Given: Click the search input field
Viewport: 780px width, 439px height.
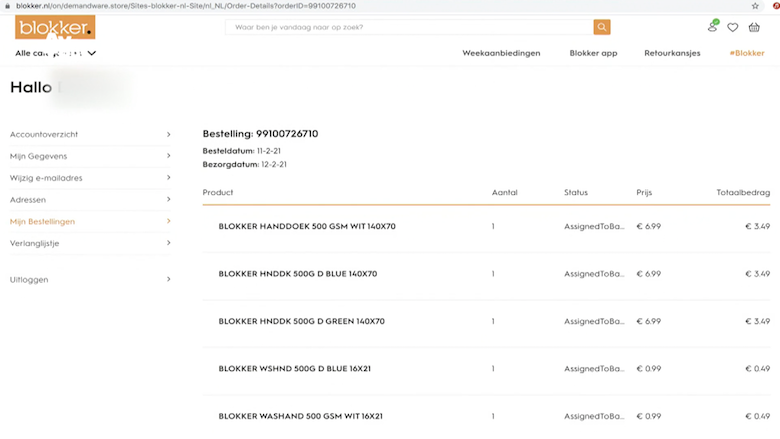Looking at the screenshot, I should coord(410,27).
